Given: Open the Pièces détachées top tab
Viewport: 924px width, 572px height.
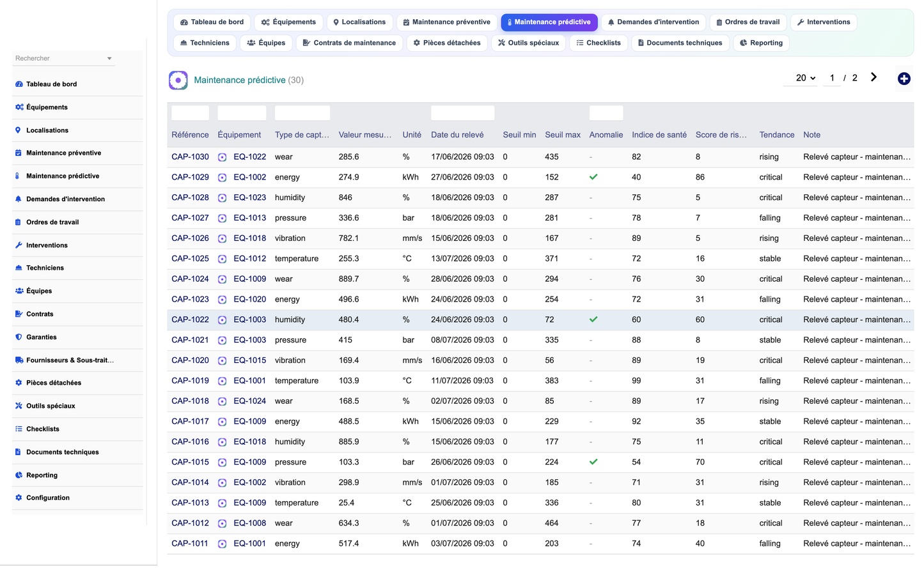Looking at the screenshot, I should pos(447,43).
